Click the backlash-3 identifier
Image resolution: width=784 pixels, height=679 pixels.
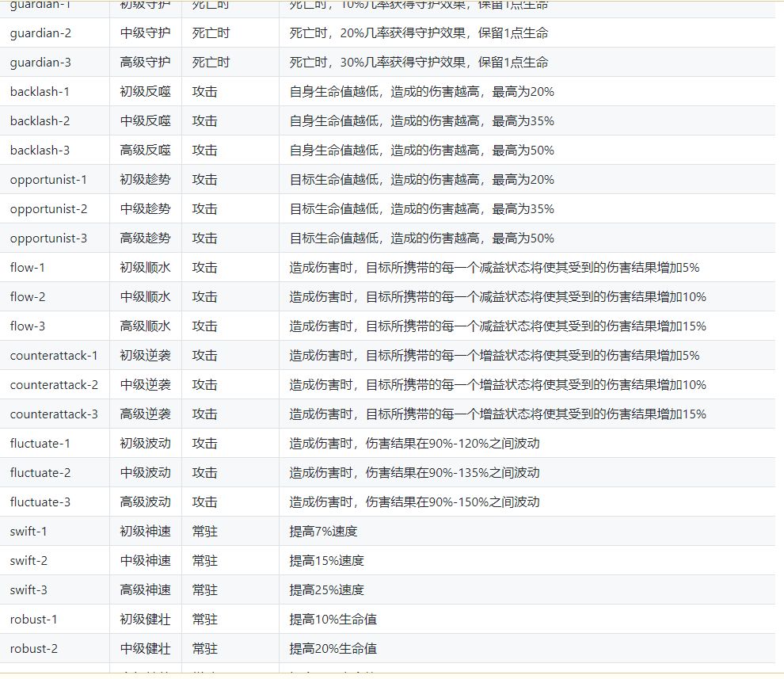click(40, 150)
